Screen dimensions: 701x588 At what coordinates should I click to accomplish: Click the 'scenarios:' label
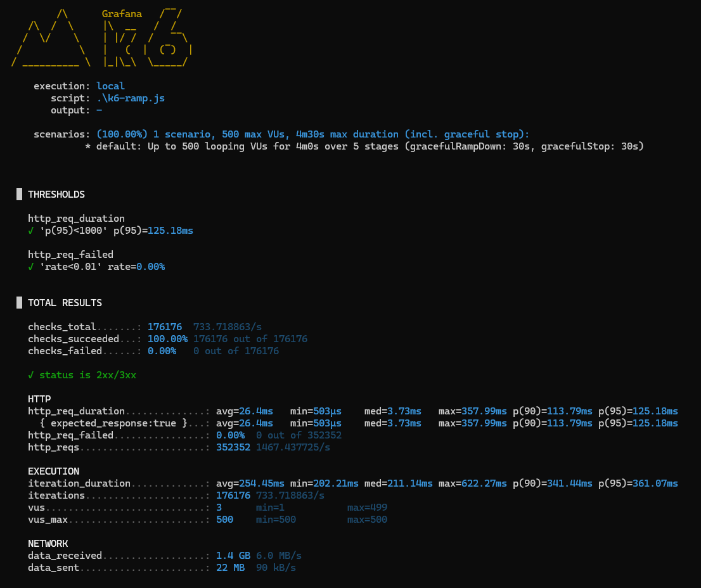tap(62, 134)
